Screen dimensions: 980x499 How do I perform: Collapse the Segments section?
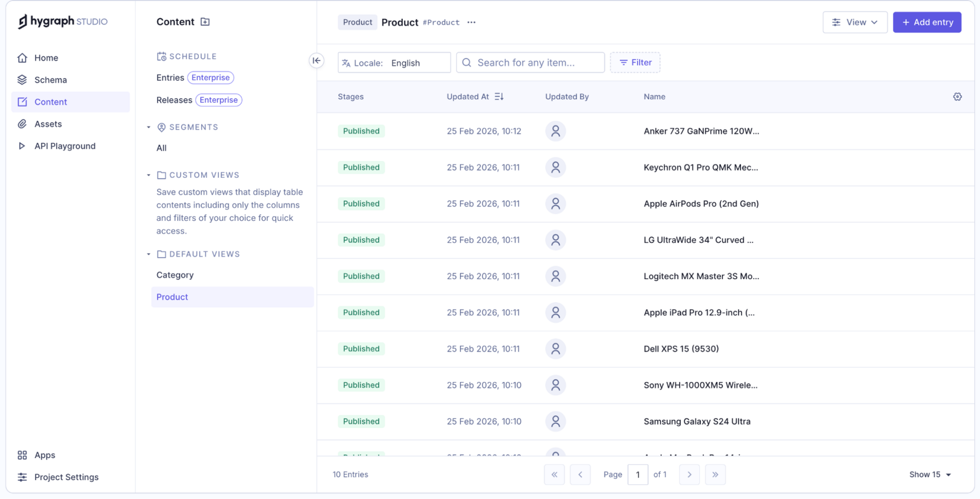(x=148, y=127)
